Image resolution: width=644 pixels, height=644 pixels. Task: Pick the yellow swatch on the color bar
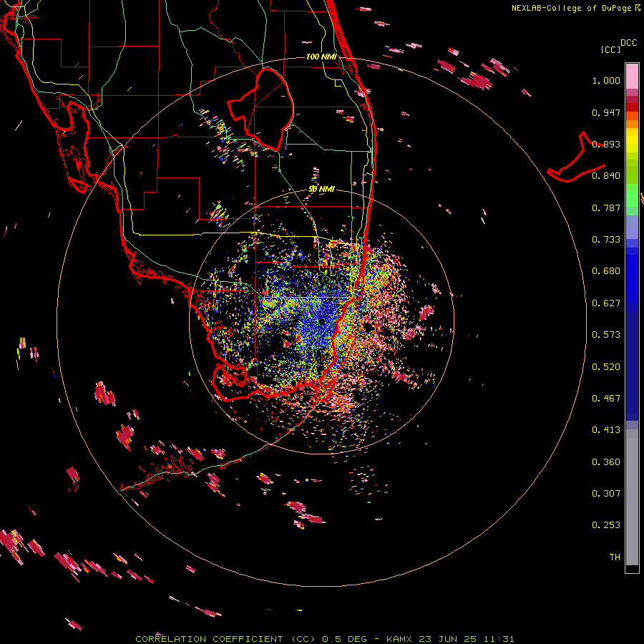(632, 140)
